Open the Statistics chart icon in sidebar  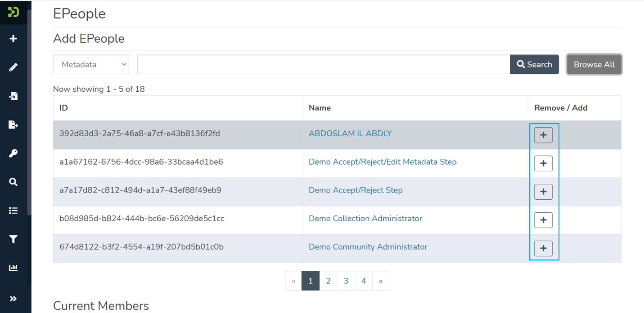(x=14, y=268)
